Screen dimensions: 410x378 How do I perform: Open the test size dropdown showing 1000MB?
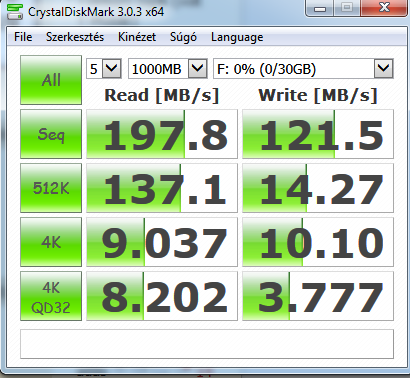tap(168, 69)
